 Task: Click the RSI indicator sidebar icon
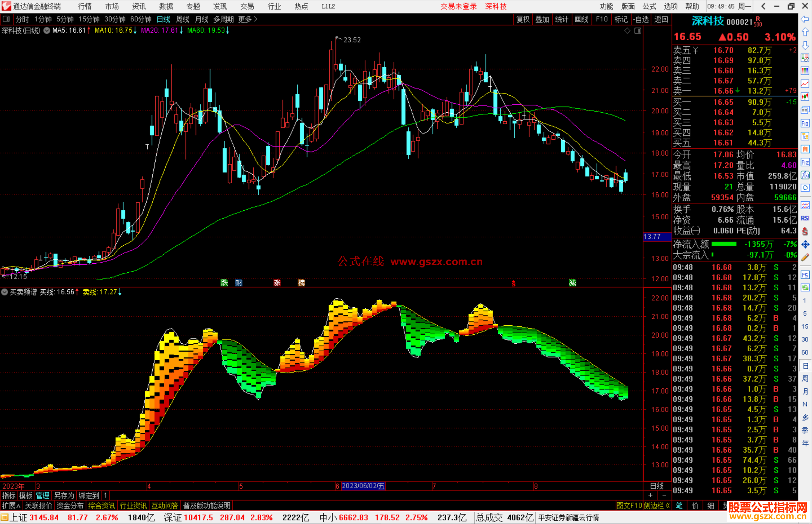tap(805, 218)
